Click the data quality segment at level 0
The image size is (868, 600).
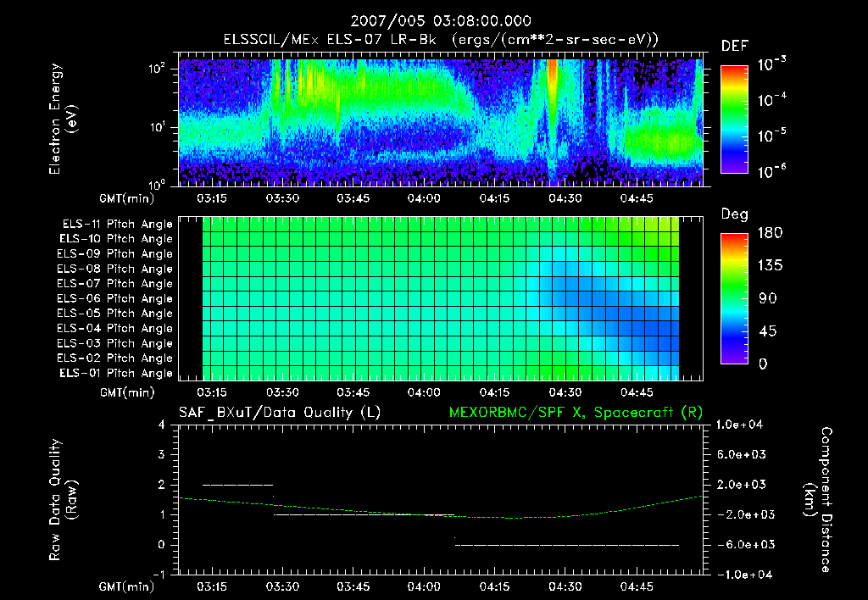click(x=567, y=545)
